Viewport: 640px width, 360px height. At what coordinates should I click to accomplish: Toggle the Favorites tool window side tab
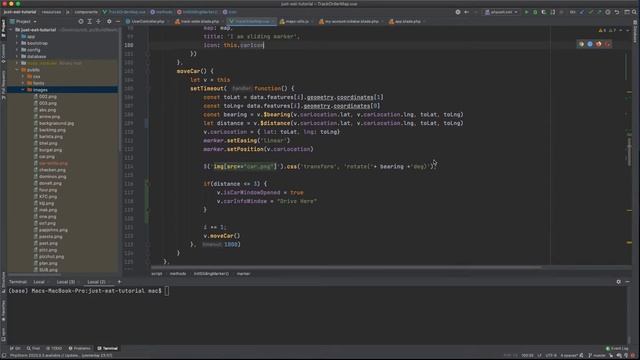tap(3, 311)
